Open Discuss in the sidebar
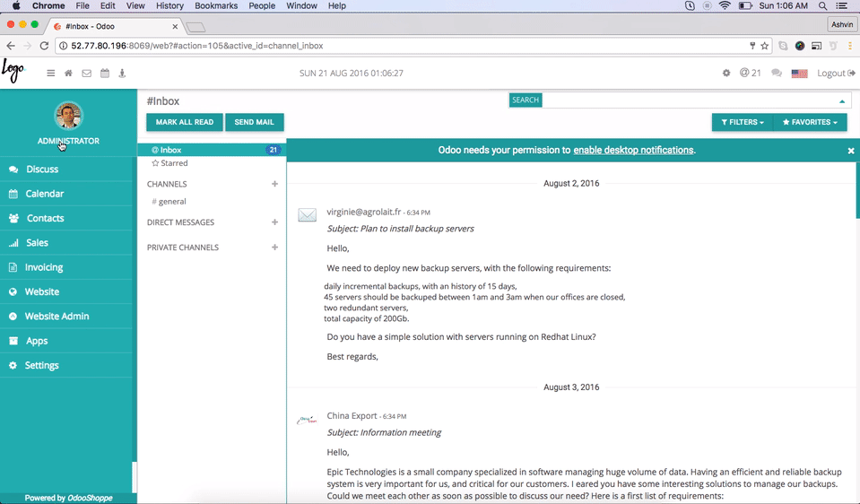Viewport: 860px width, 504px height. [x=42, y=169]
